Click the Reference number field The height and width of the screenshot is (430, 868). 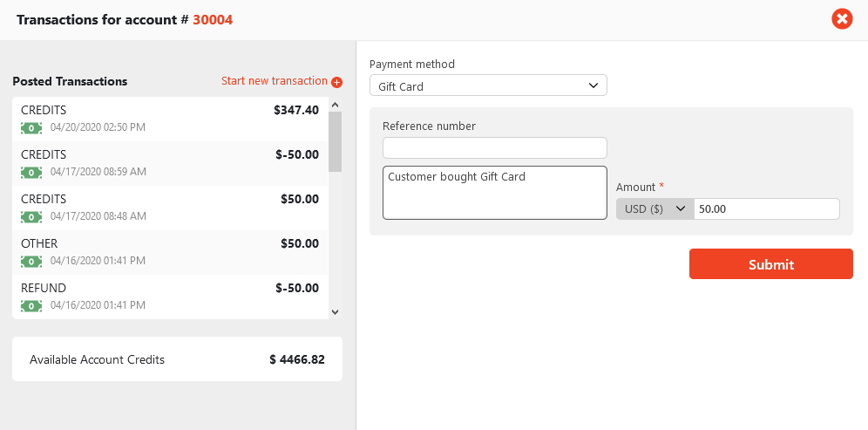(494, 147)
